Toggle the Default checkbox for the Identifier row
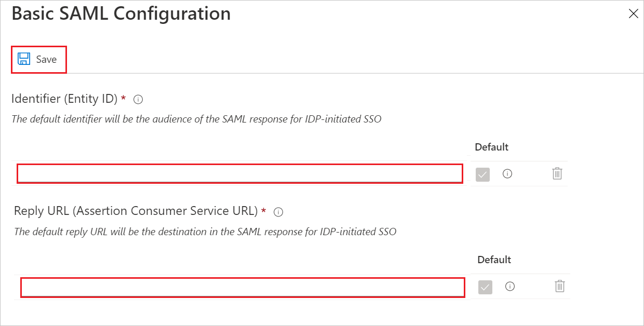 [x=482, y=174]
